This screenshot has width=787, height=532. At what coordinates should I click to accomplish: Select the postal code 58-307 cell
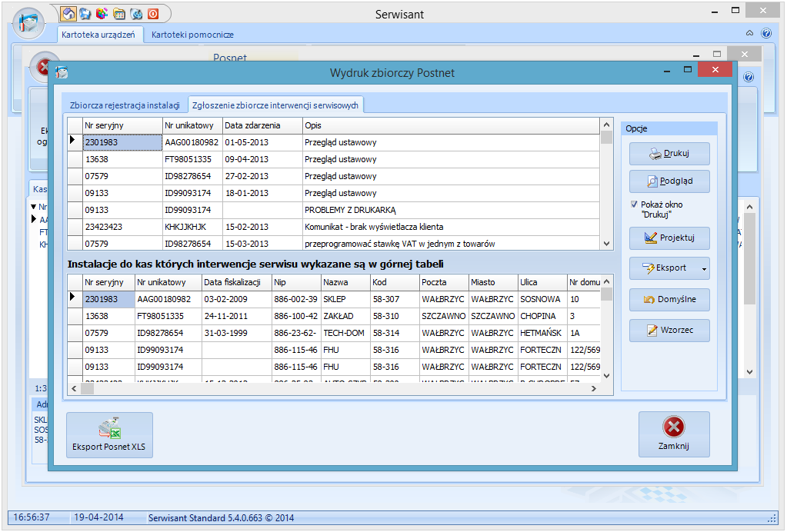click(x=395, y=299)
